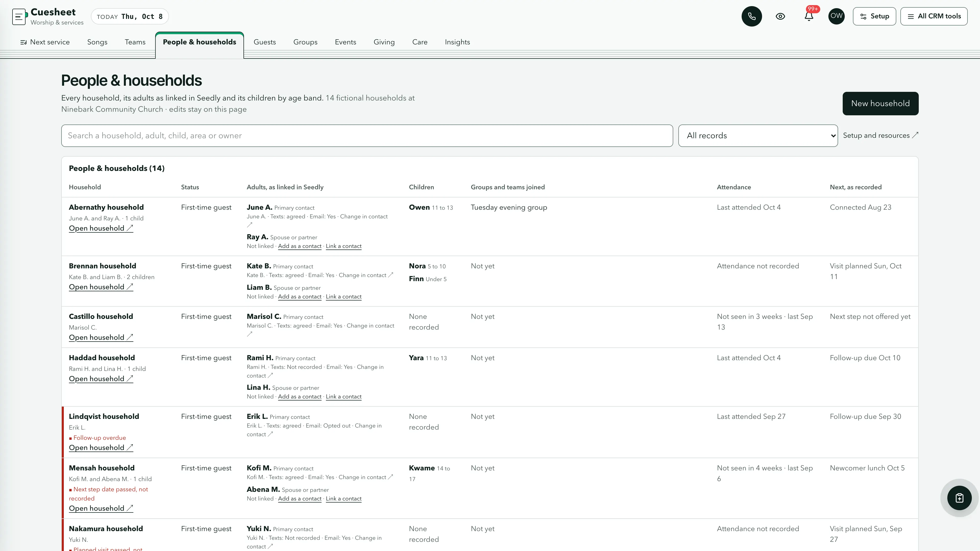Open Setup and resources link
Image resolution: width=980 pixels, height=551 pixels.
(x=880, y=135)
